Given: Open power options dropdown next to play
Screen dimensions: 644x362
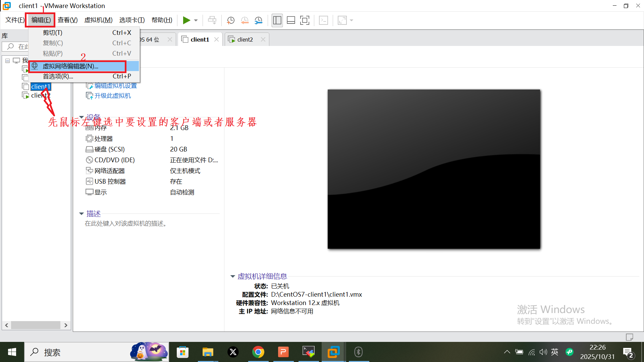Looking at the screenshot, I should point(196,20).
